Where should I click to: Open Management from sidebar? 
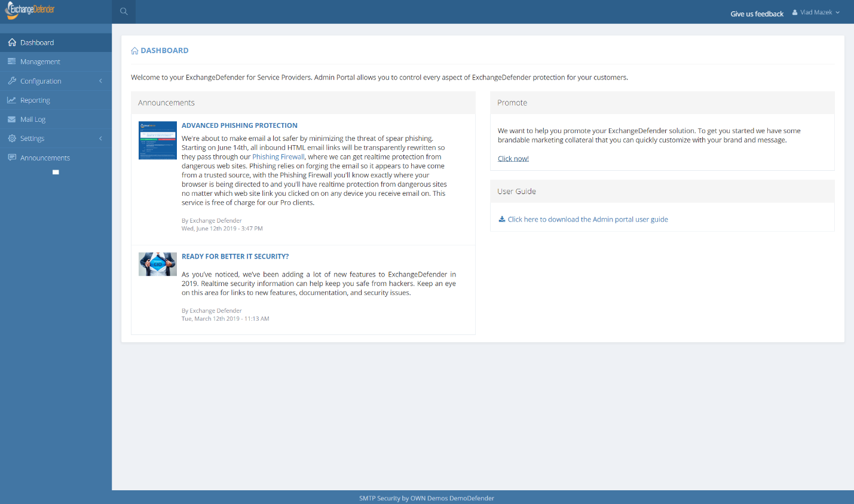point(56,62)
